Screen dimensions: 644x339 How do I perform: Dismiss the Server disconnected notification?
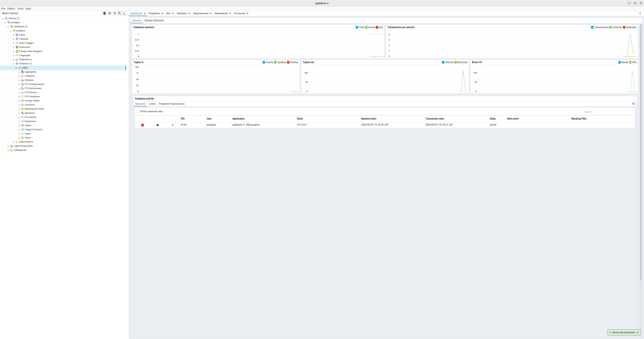(x=637, y=332)
